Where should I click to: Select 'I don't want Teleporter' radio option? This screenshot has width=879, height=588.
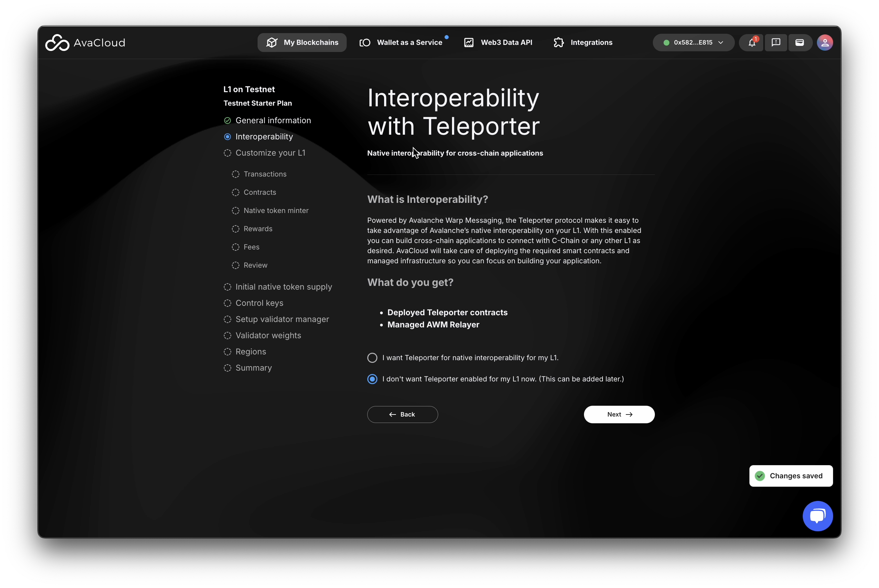(x=372, y=379)
